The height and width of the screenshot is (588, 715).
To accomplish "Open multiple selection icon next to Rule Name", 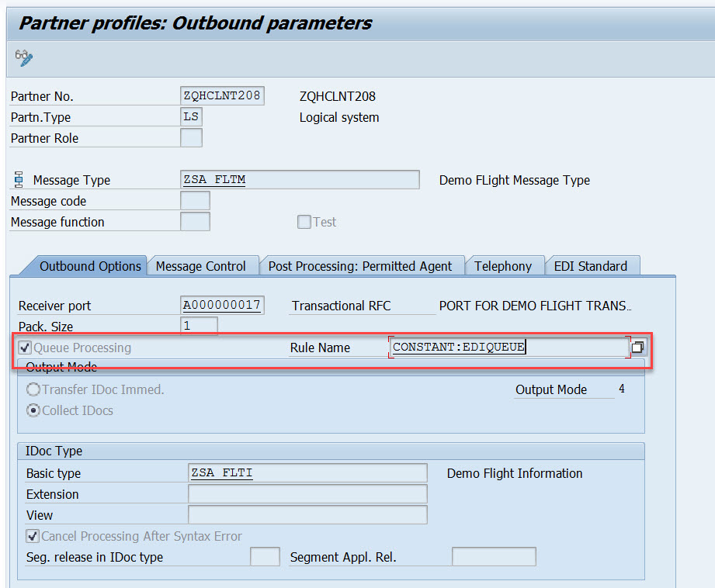I will point(637,347).
